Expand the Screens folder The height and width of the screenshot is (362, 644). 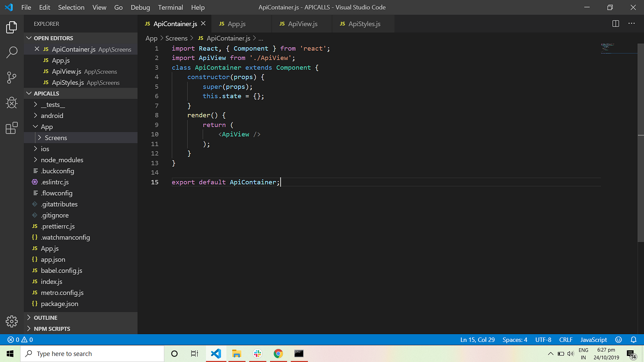click(x=80, y=138)
